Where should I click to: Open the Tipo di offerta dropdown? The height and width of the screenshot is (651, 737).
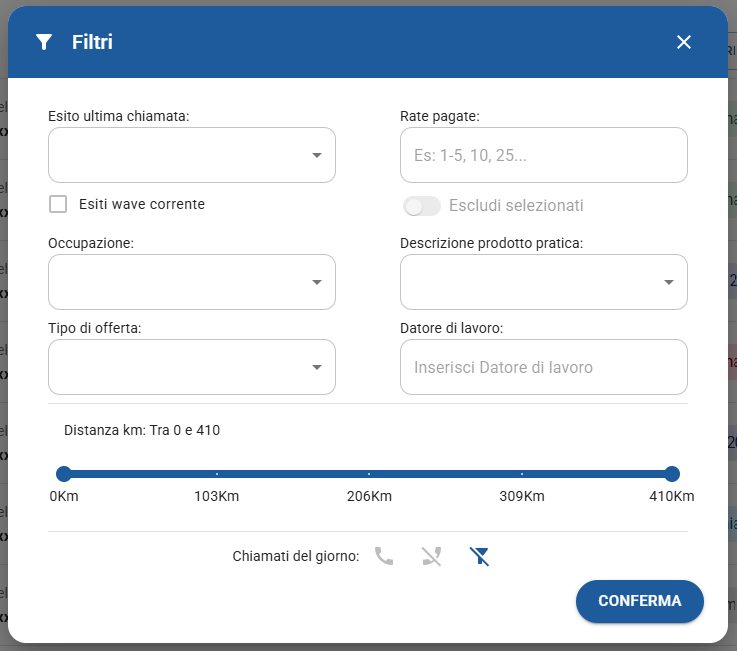tap(191, 367)
